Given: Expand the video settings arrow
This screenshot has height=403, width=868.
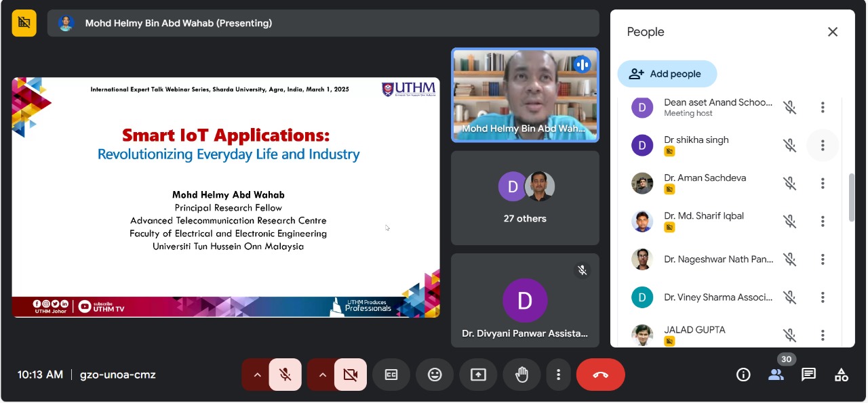Looking at the screenshot, I should (322, 375).
